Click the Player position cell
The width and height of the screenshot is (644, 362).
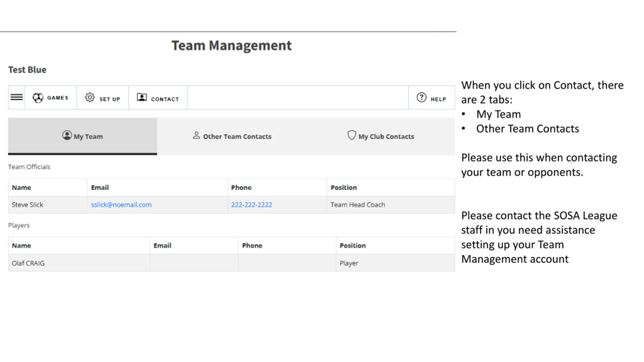(395, 263)
